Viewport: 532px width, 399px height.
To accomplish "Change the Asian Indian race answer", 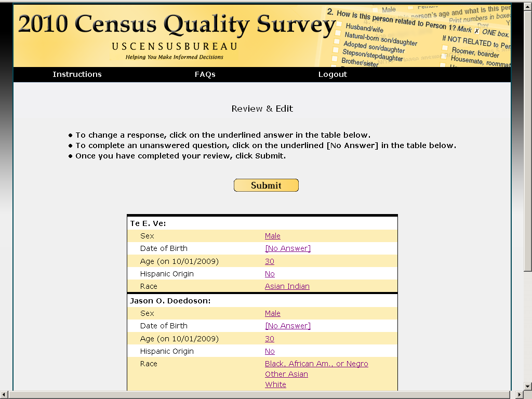I will tap(287, 286).
